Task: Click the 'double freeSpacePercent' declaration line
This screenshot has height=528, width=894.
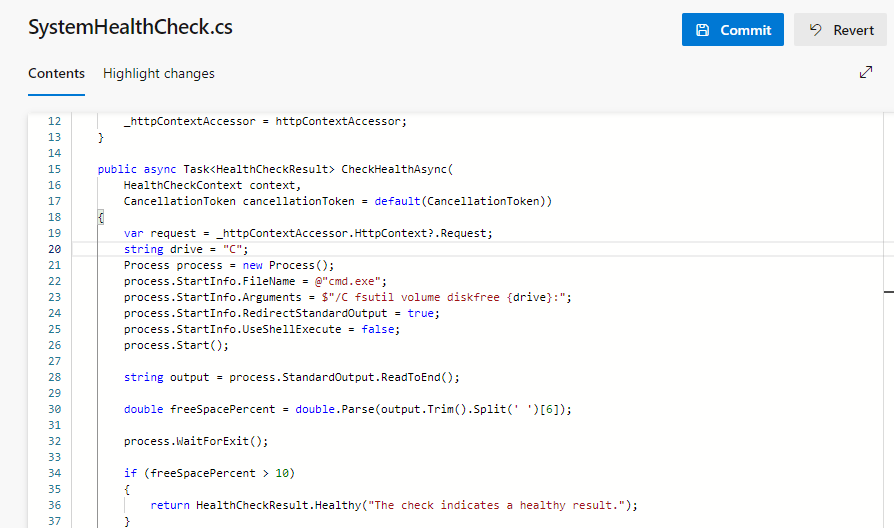Action: [347, 409]
